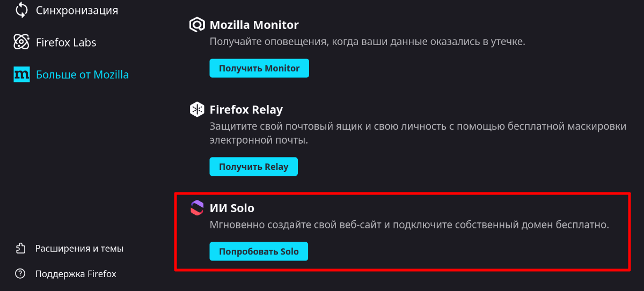This screenshot has width=644, height=291.
Task: Click the Firefox Relay heading text
Action: 246,110
